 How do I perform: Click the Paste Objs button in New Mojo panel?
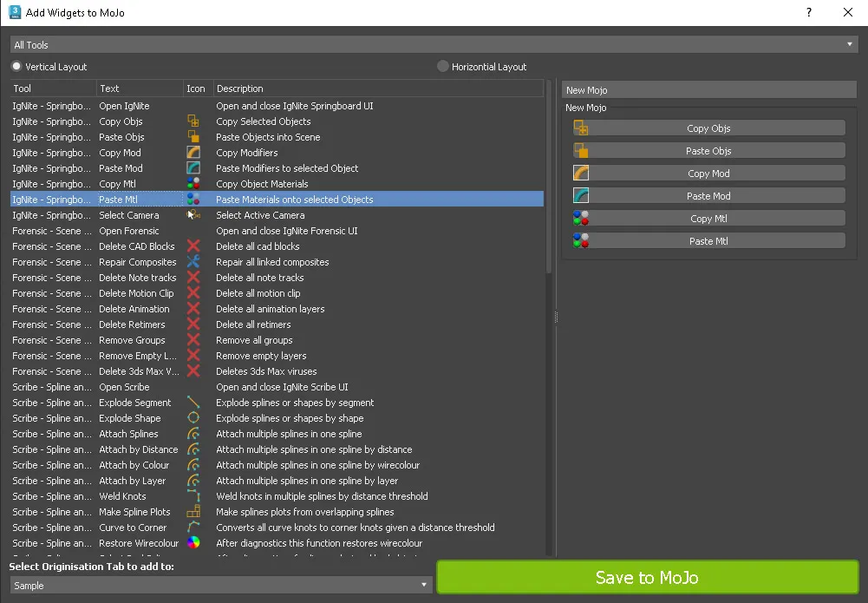click(708, 151)
